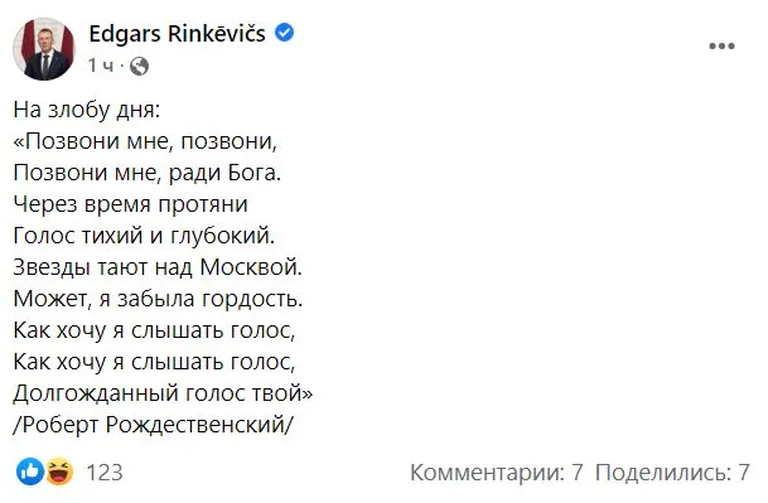The height and width of the screenshot is (503, 768).
Task: Click the blue verified badge icon
Action: [x=285, y=33]
